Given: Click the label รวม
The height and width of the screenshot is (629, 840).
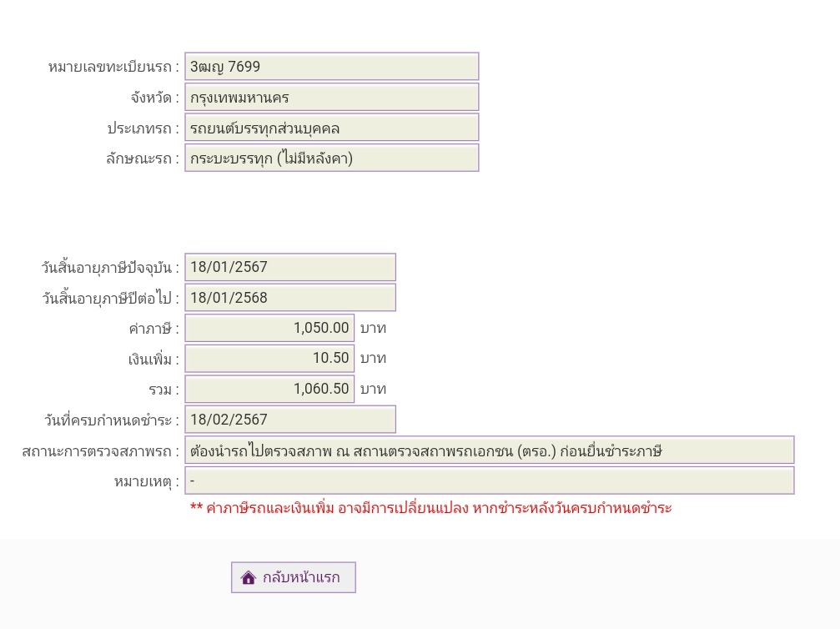Looking at the screenshot, I should (164, 390).
